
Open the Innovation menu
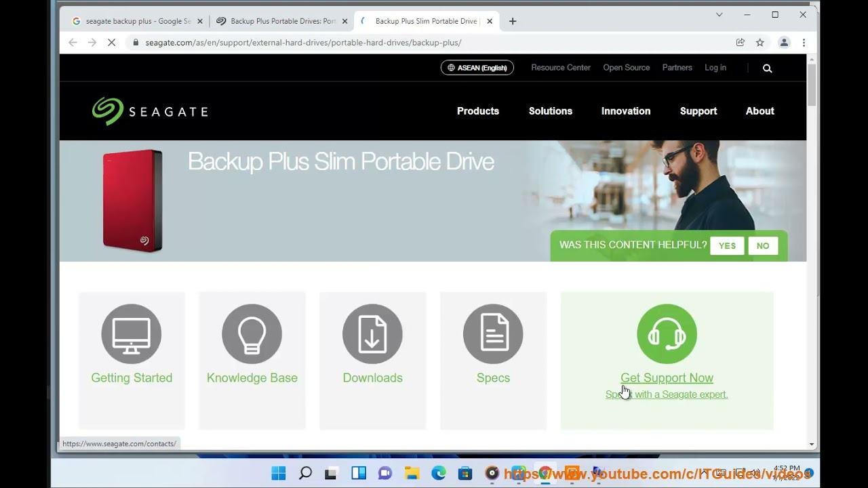pos(626,111)
